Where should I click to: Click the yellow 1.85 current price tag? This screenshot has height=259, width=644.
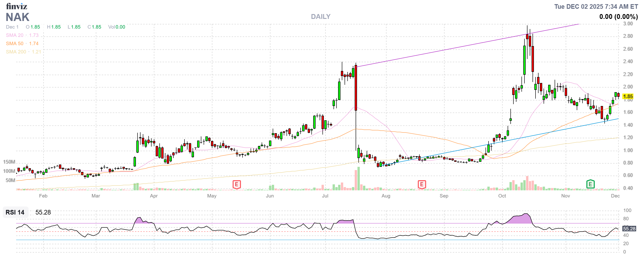tap(628, 96)
